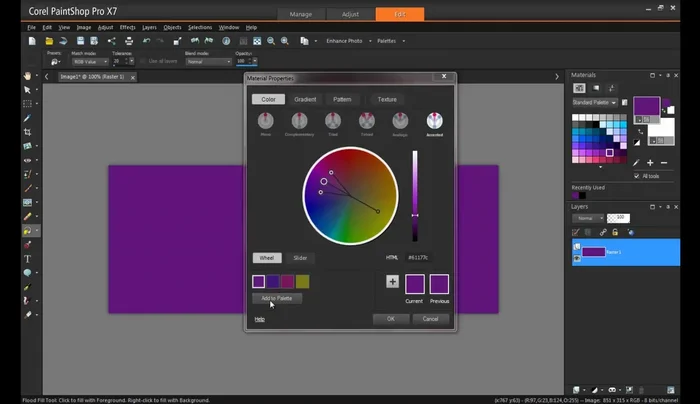Open the layer blend mode Normal dropdown
The height and width of the screenshot is (404, 700).
(587, 218)
